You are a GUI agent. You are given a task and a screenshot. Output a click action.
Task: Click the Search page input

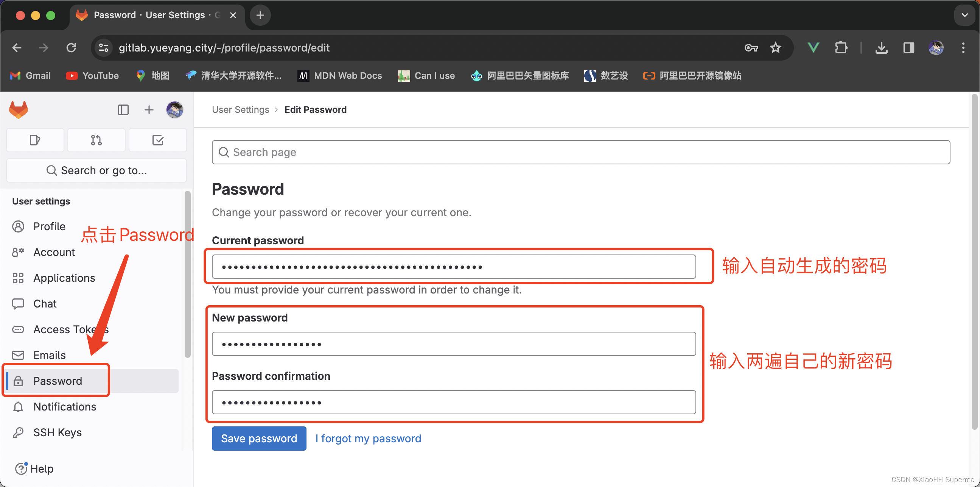pos(580,152)
